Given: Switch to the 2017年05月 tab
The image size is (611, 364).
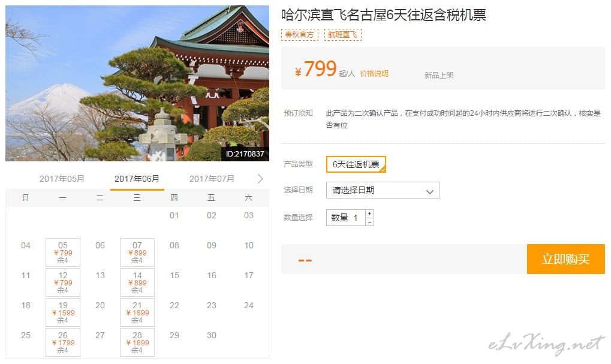Looking at the screenshot, I should coord(62,179).
